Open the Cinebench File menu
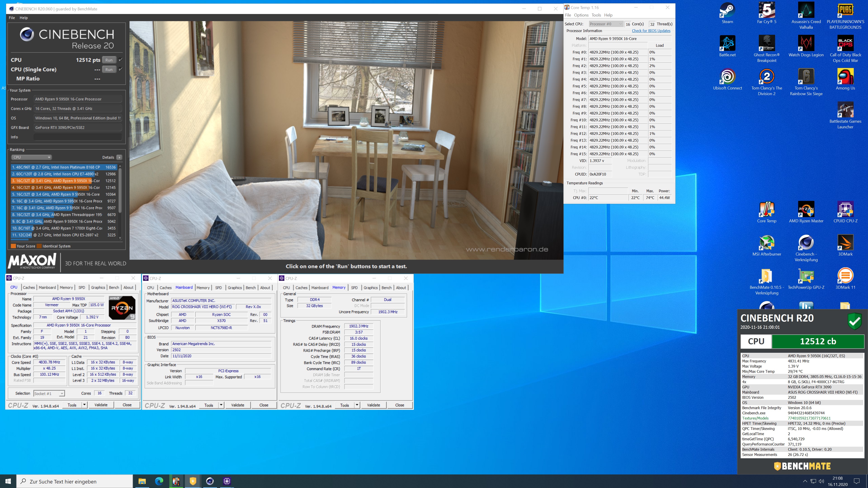 [x=12, y=18]
